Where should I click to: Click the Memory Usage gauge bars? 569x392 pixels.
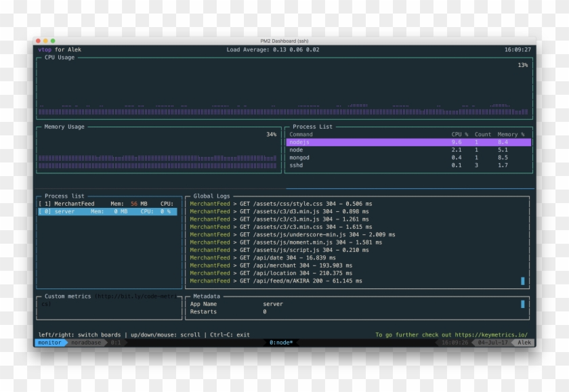(156, 162)
